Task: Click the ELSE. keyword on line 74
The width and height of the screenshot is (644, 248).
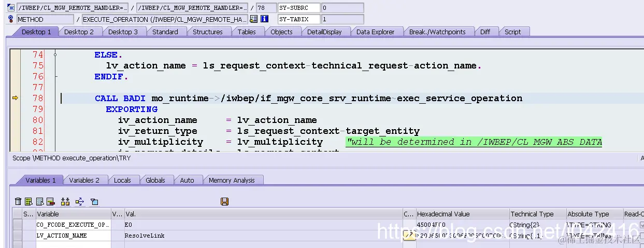Action: (x=109, y=54)
